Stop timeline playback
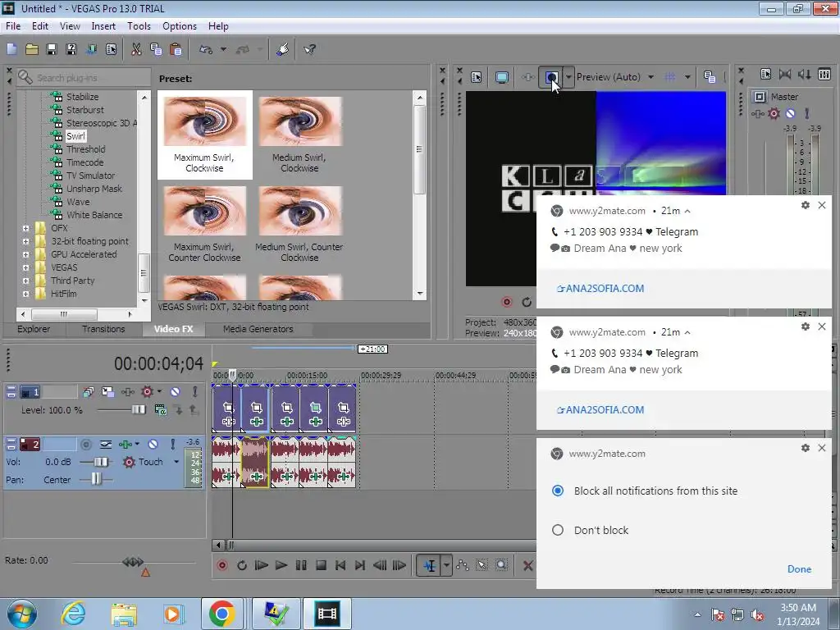Viewport: 840px width, 630px height. pos(321,566)
